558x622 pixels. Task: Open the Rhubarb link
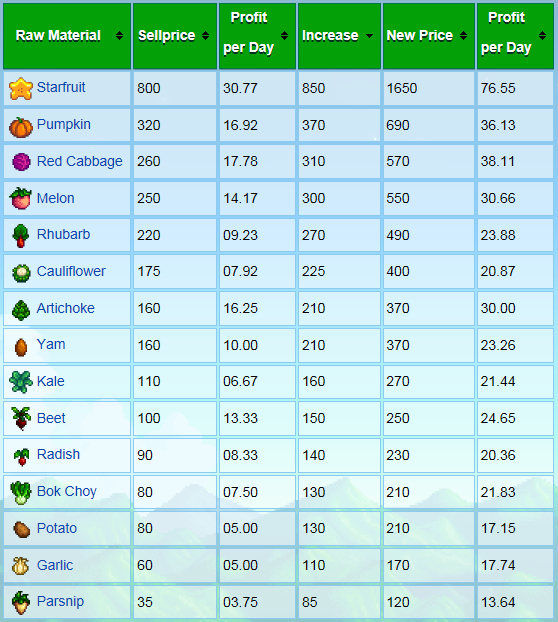click(x=63, y=234)
